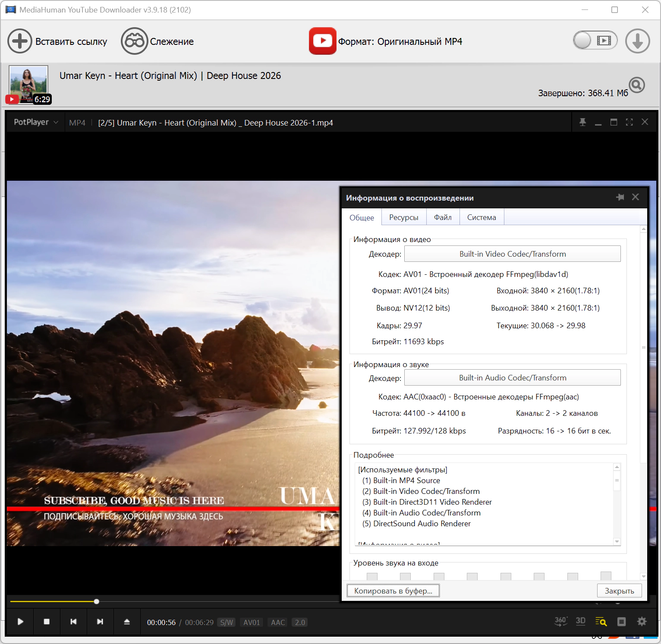Screen dimensions: 661x644
Task: Pin the playback information dialog
Action: tap(620, 197)
